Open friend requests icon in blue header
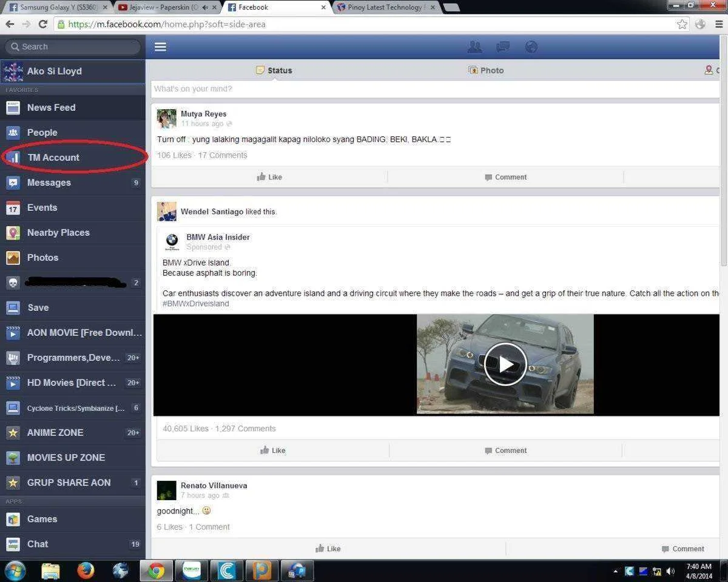The width and height of the screenshot is (728, 582). click(x=474, y=47)
